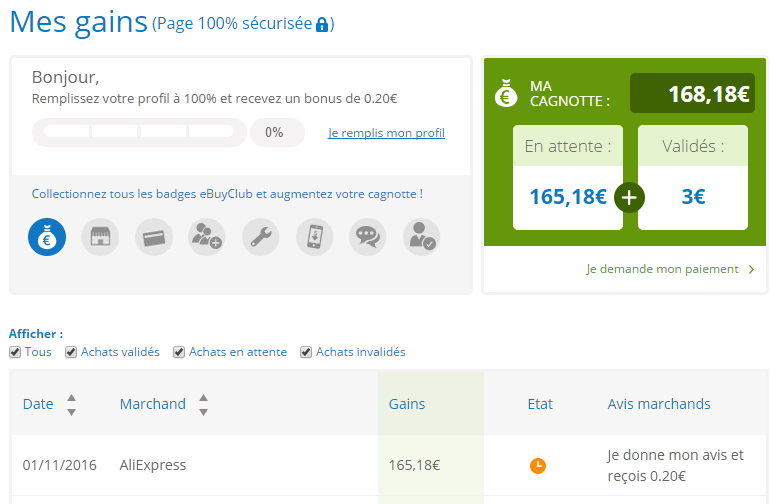Click the 165,18€ gains table cell
The width and height of the screenshot is (771, 504).
point(415,465)
